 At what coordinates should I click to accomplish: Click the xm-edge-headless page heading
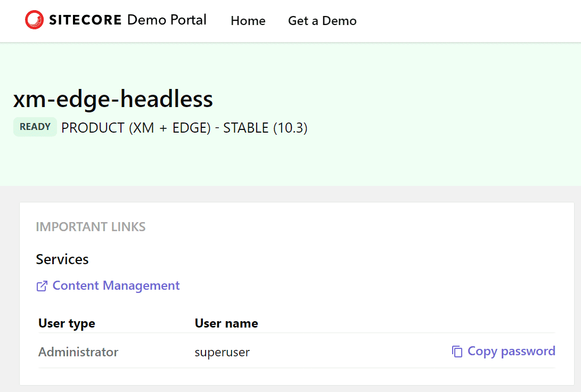click(x=113, y=99)
